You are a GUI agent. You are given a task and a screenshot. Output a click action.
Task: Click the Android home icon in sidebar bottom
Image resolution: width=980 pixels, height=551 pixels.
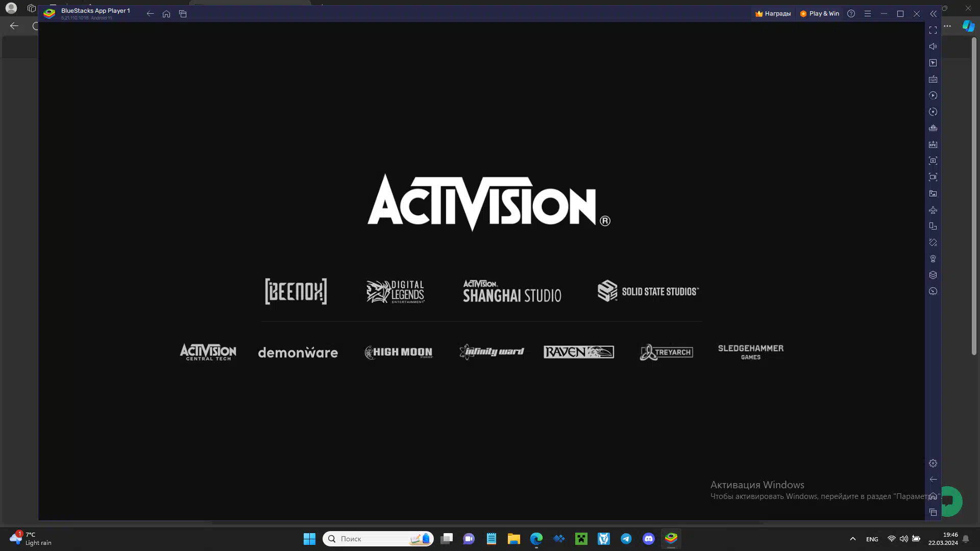click(x=933, y=496)
